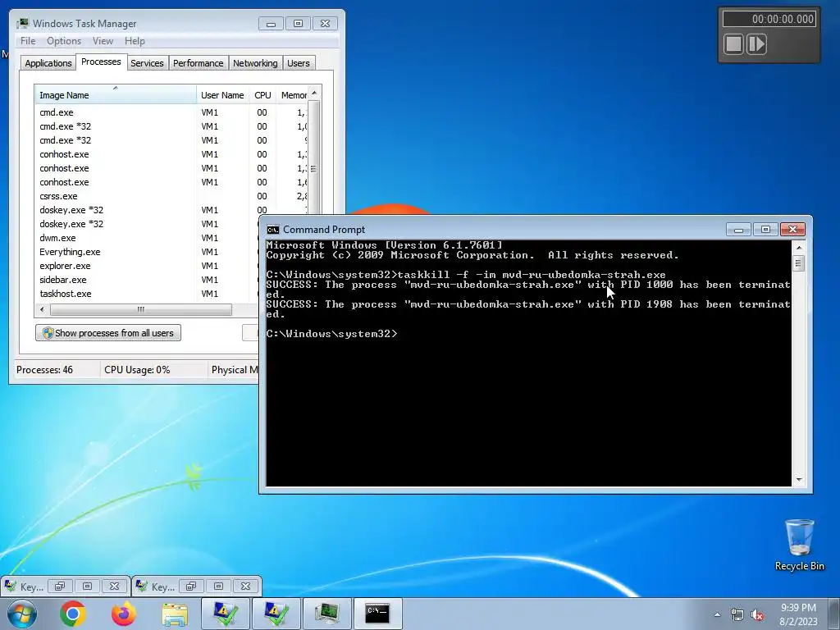Sort processes by User Name column

coord(222,95)
